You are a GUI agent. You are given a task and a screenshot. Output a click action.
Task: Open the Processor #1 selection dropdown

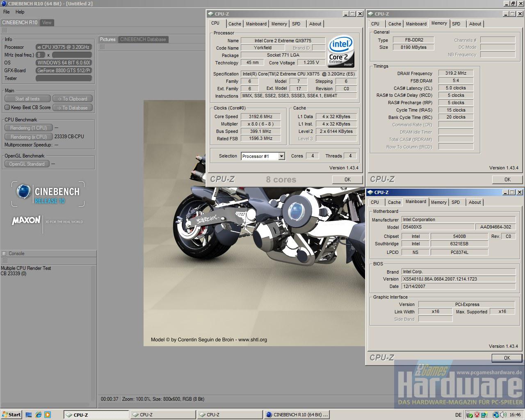[x=281, y=156]
